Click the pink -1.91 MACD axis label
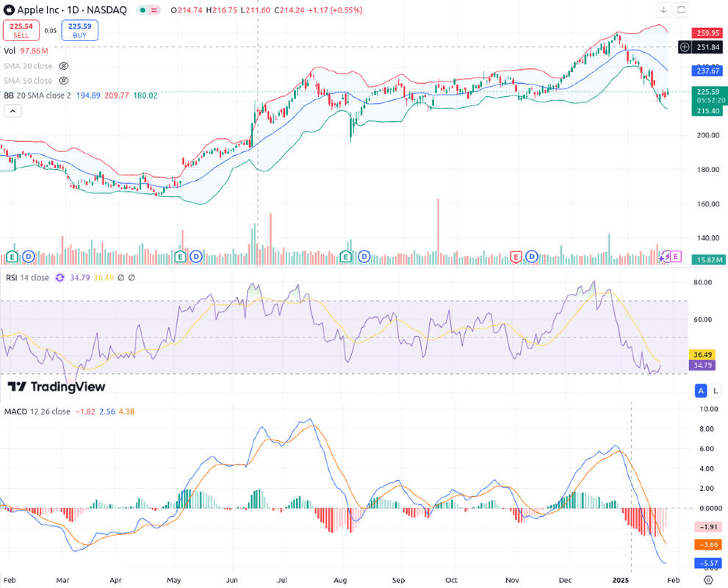This screenshot has width=728, height=588. click(x=707, y=527)
